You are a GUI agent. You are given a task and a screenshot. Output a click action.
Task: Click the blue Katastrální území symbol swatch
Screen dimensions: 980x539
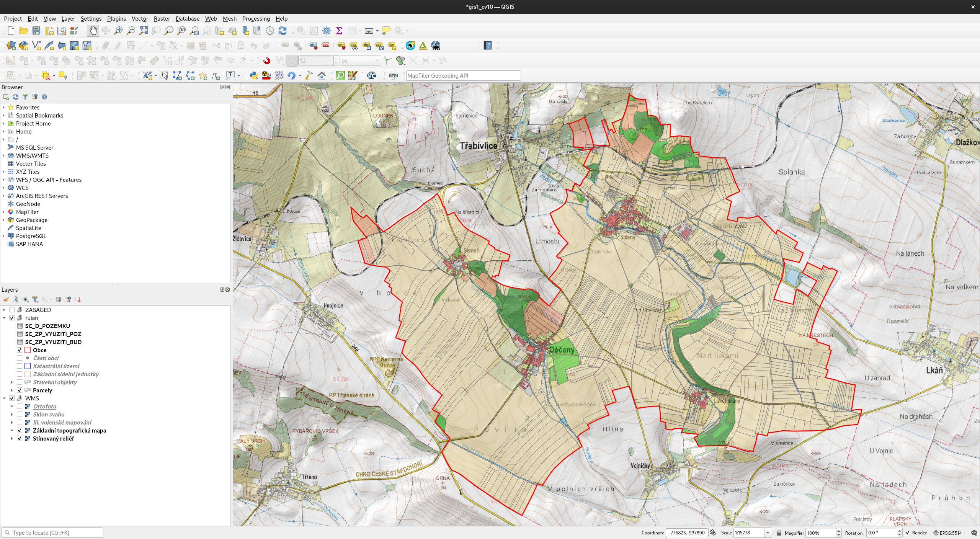[x=28, y=366]
